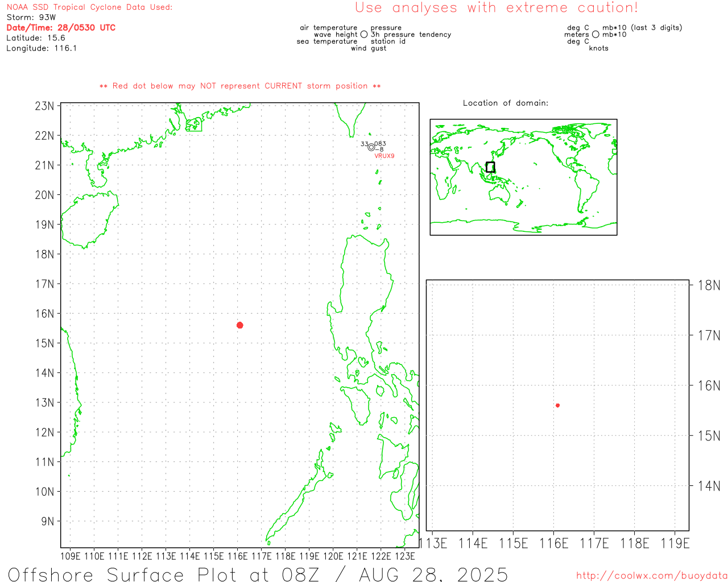Click the 116E longitude label on main map axis
This screenshot has width=728, height=582.
tap(238, 556)
